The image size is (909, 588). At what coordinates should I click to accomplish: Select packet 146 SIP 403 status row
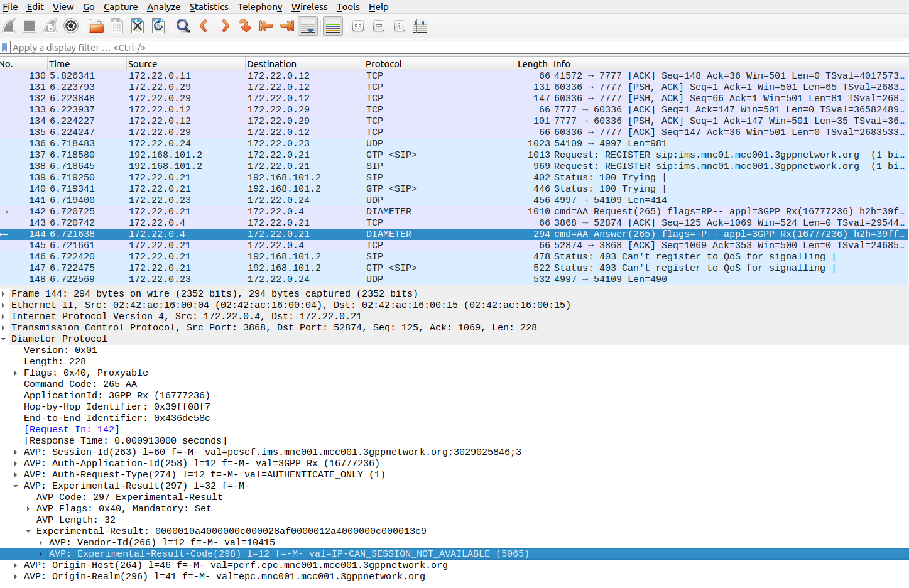[454, 256]
